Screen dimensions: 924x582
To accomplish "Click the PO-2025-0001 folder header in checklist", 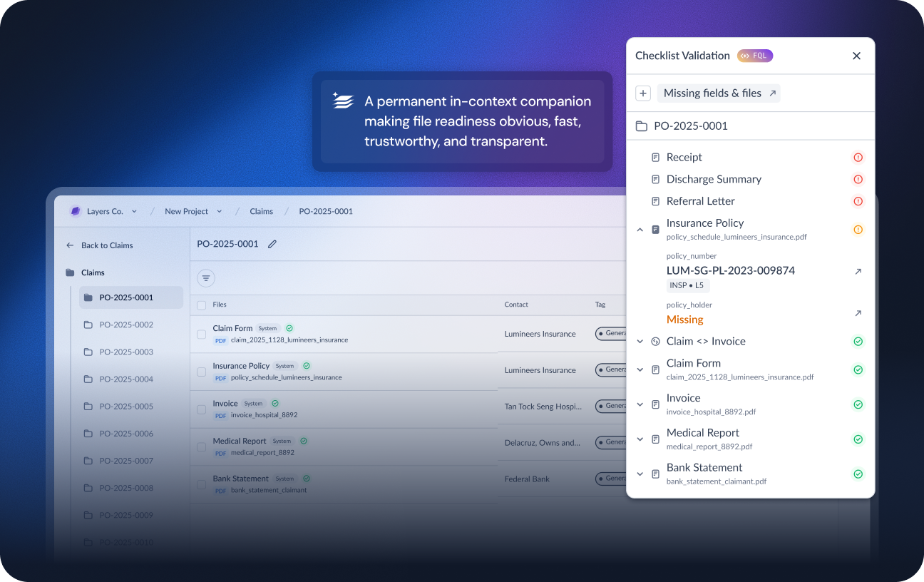I will click(x=750, y=126).
